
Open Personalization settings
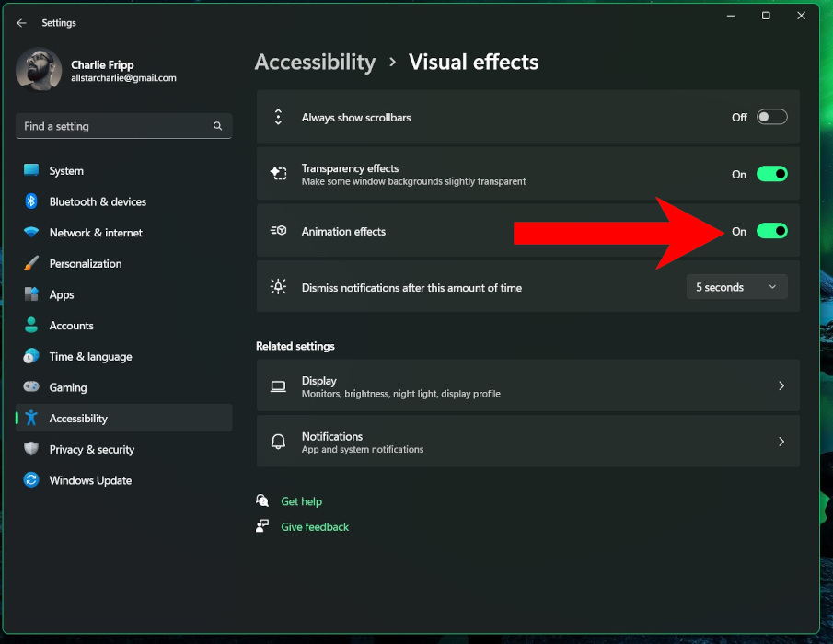point(30,263)
